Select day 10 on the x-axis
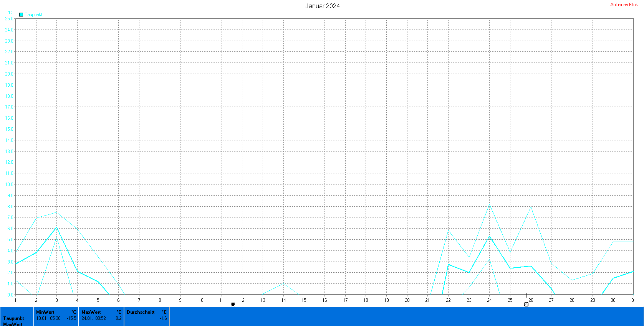The width and height of the screenshot is (644, 326). click(x=201, y=300)
